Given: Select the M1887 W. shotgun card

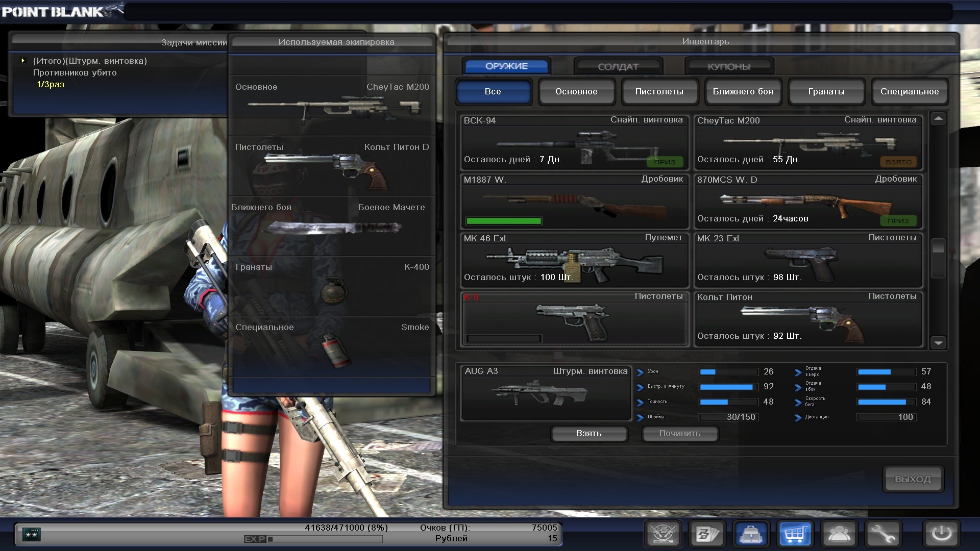Looking at the screenshot, I should [x=574, y=202].
